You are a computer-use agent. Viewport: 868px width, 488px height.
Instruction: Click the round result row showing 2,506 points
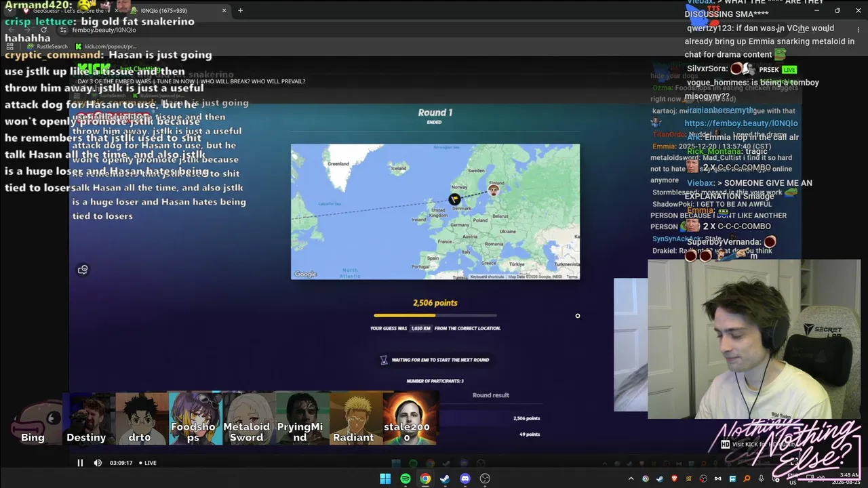pyautogui.click(x=491, y=418)
